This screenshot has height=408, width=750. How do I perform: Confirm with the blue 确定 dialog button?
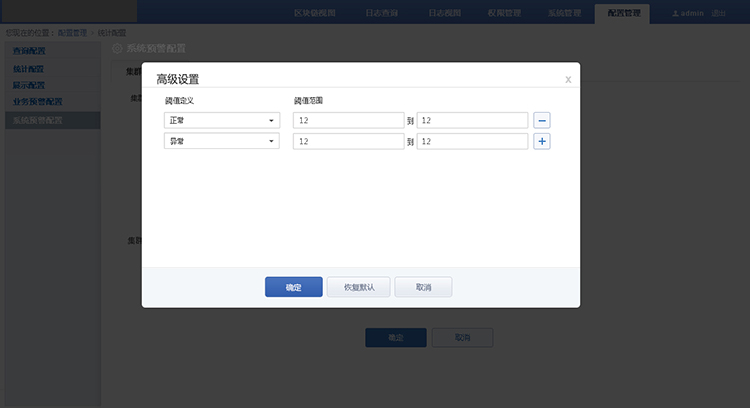coord(294,287)
